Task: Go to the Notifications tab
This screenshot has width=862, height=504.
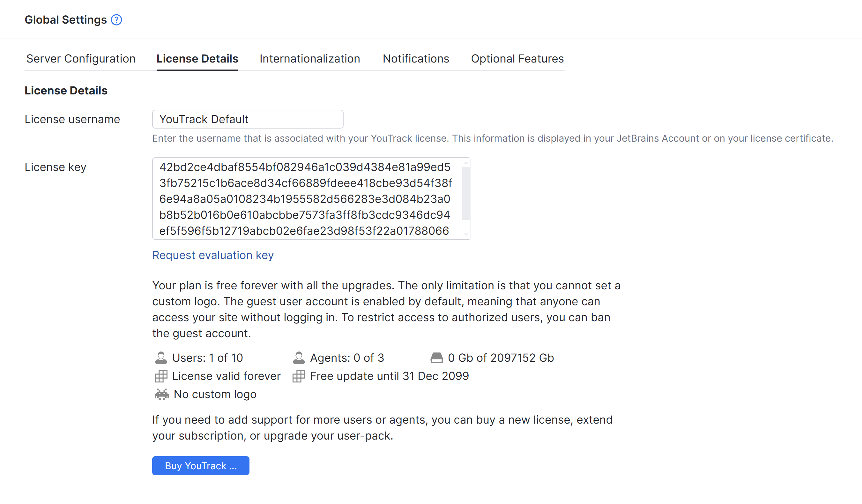Action: tap(416, 59)
